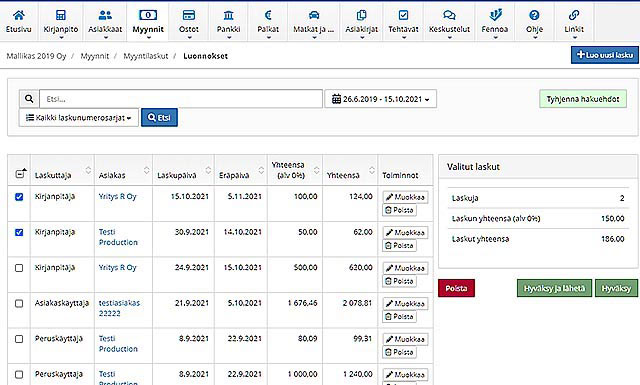Open Ostot credit card icon
640x385 pixels.
click(x=189, y=15)
